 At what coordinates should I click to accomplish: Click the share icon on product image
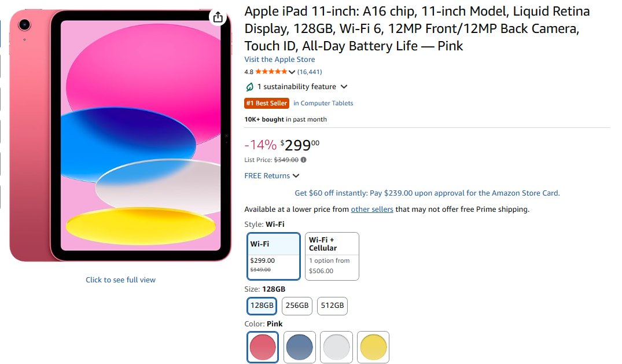(x=218, y=17)
